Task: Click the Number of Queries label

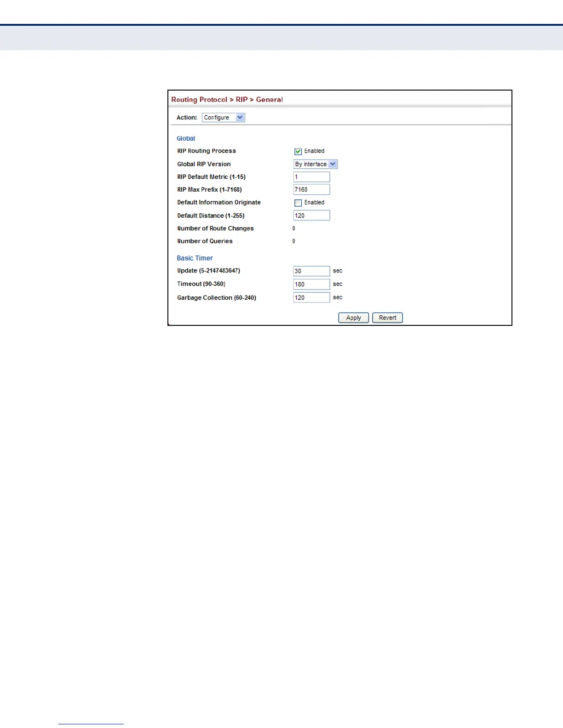Action: point(205,241)
